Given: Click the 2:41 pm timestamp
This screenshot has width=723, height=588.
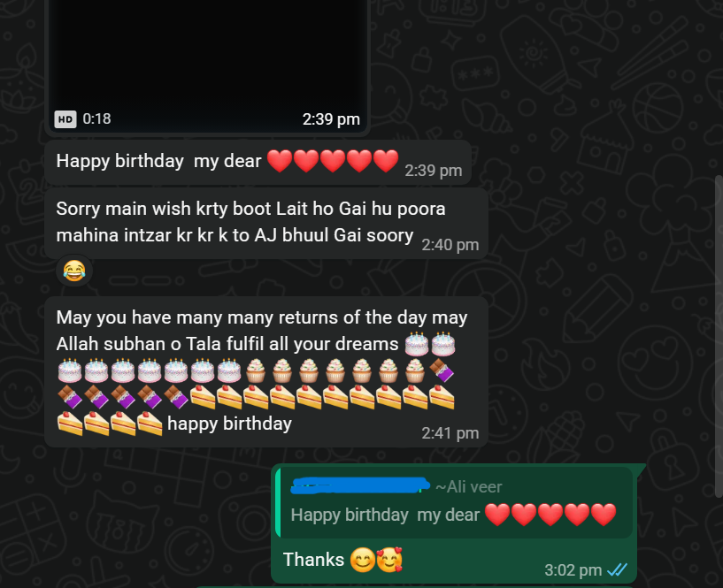Looking at the screenshot, I should pyautogui.click(x=450, y=433).
